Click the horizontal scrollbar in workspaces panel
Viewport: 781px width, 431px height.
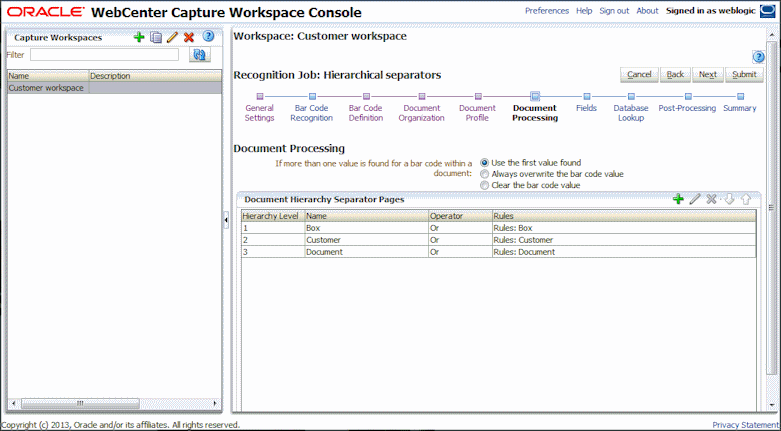114,403
